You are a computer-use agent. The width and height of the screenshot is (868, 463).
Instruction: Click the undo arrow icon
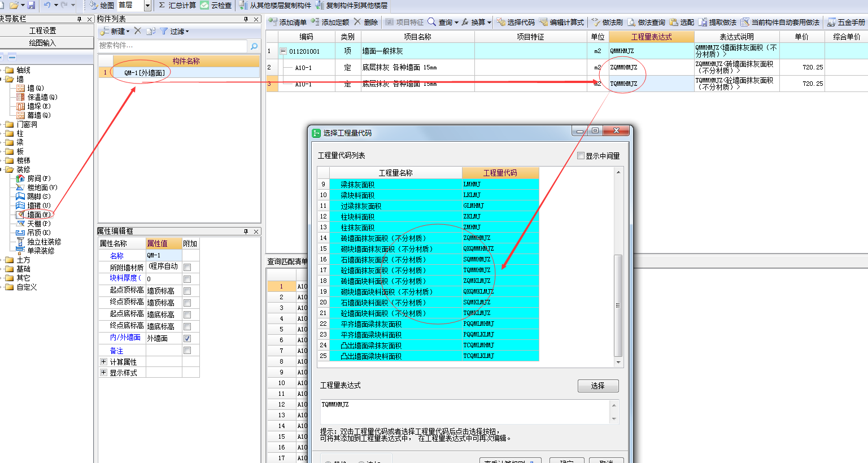[x=47, y=5]
